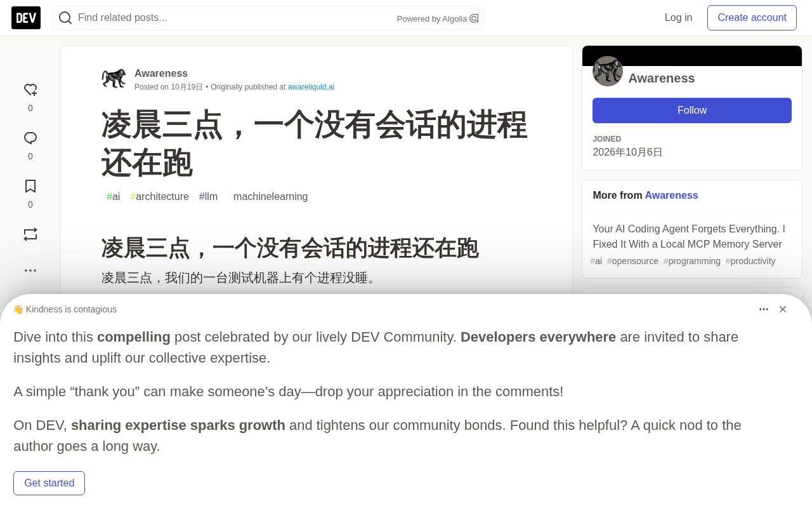Open the post's more options ellipsis in sidebar

coord(30,271)
